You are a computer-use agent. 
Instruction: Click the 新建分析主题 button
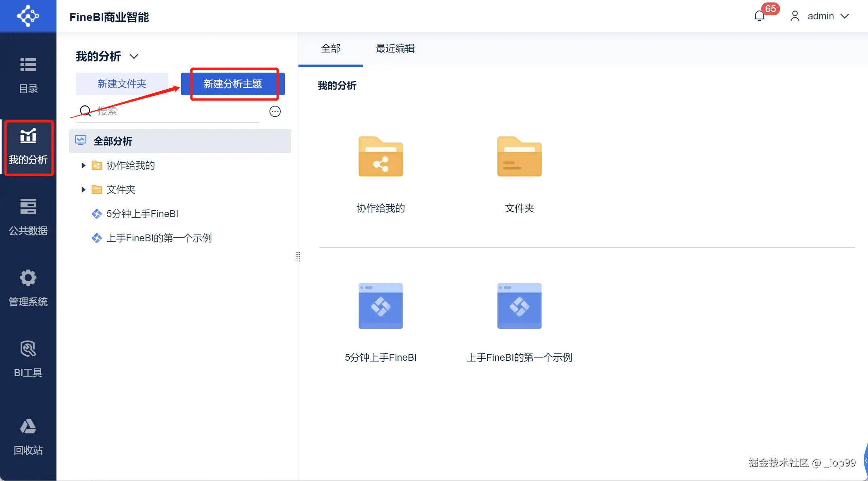tap(233, 84)
